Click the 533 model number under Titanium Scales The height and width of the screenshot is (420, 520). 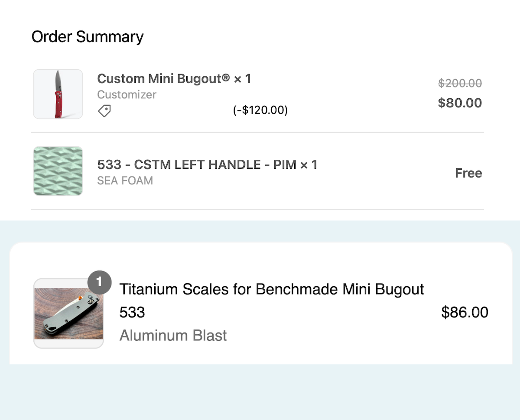[132, 312]
